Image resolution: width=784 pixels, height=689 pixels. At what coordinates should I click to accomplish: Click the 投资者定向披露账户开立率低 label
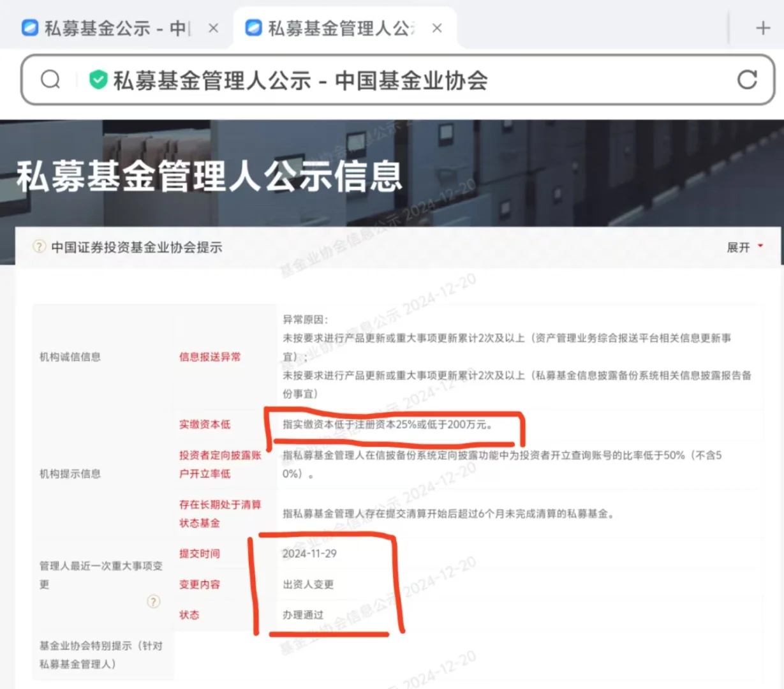[x=220, y=464]
